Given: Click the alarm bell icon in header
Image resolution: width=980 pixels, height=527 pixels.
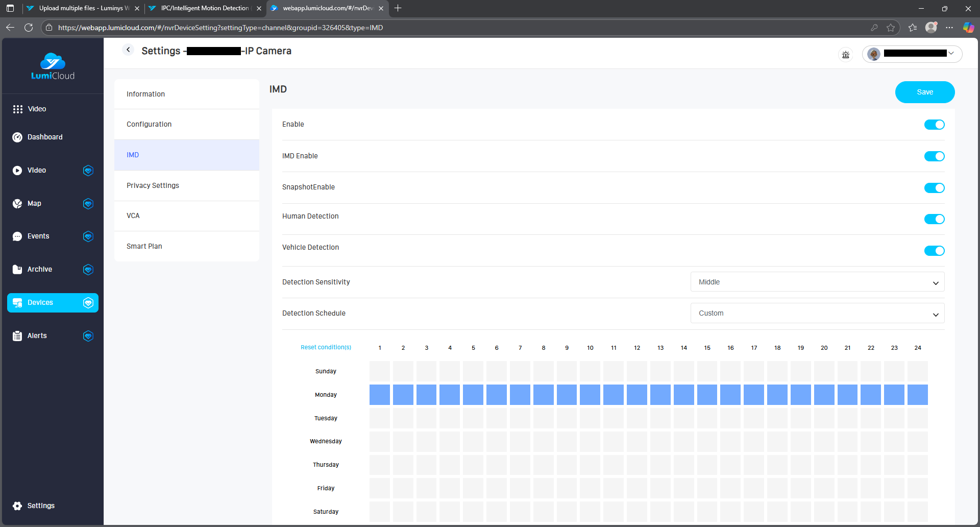Looking at the screenshot, I should [846, 55].
